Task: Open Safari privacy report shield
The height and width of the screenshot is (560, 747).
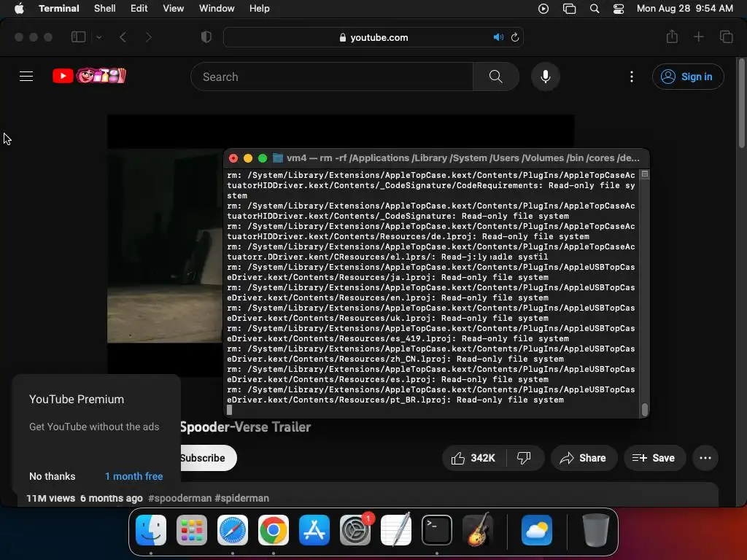Action: pos(206,37)
